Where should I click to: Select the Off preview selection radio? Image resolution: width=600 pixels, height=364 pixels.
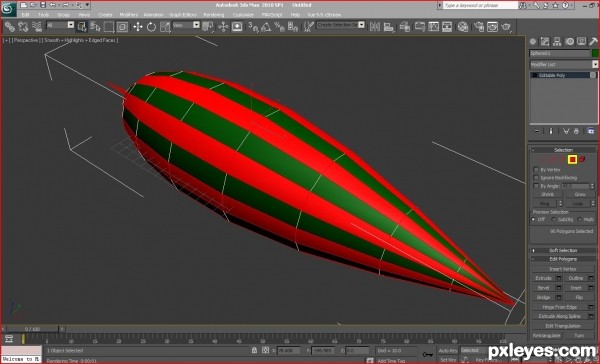coord(533,219)
